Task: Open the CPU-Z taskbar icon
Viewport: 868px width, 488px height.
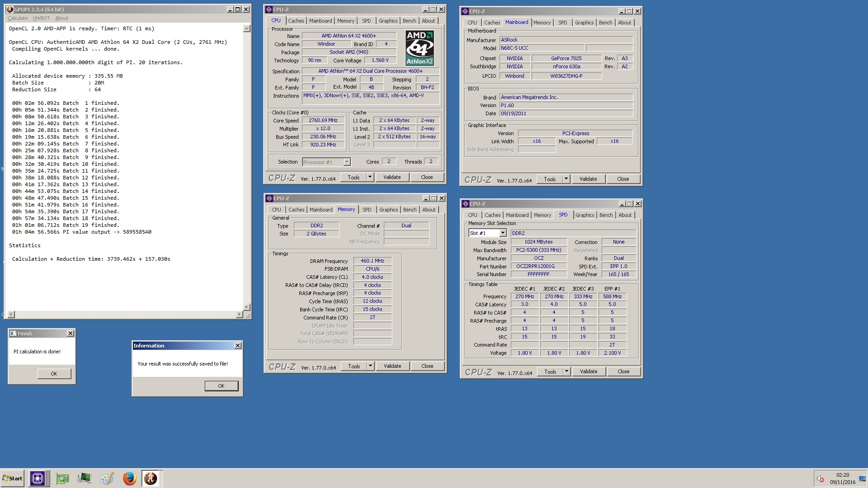Action: coord(38,478)
